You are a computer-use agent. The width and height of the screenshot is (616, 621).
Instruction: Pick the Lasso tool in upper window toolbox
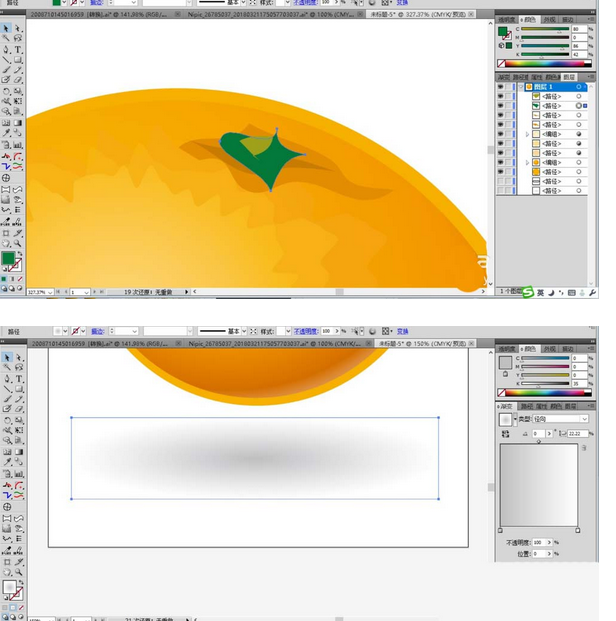point(17,38)
